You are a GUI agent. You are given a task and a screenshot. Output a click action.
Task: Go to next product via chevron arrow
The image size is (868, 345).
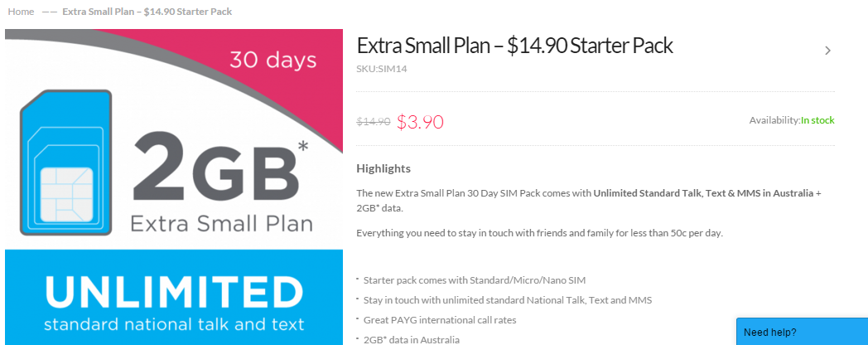827,51
